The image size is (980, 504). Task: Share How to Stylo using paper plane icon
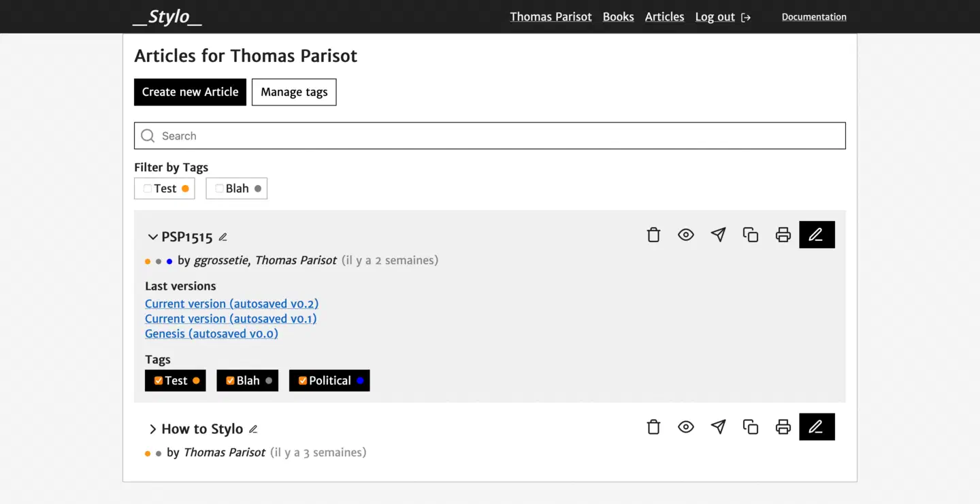718,427
